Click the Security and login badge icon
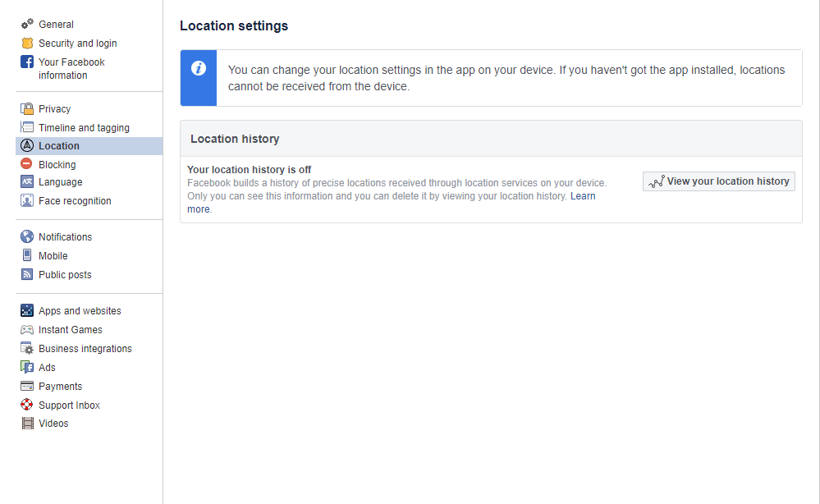The width and height of the screenshot is (820, 504). 27,44
